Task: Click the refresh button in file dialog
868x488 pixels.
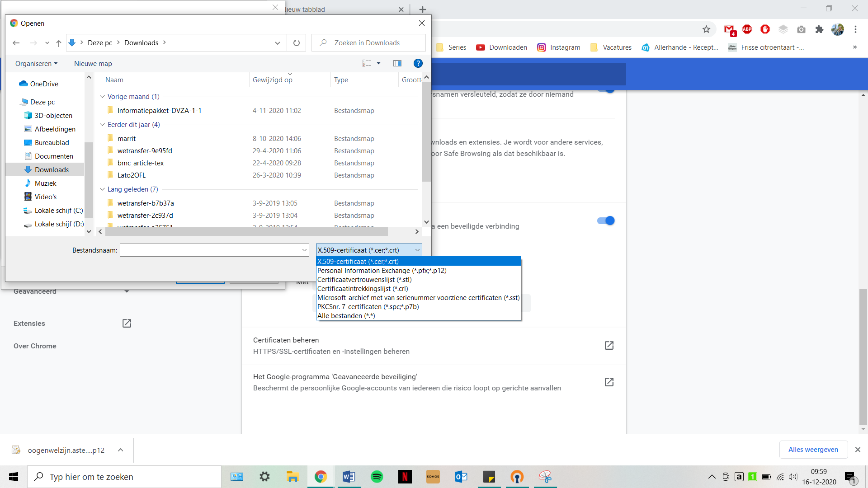Action: coord(297,43)
